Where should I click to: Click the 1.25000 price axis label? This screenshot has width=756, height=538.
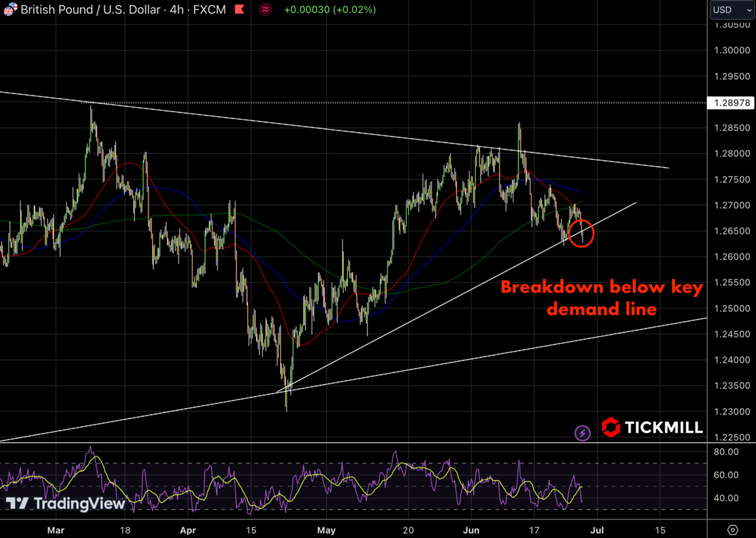(x=732, y=308)
